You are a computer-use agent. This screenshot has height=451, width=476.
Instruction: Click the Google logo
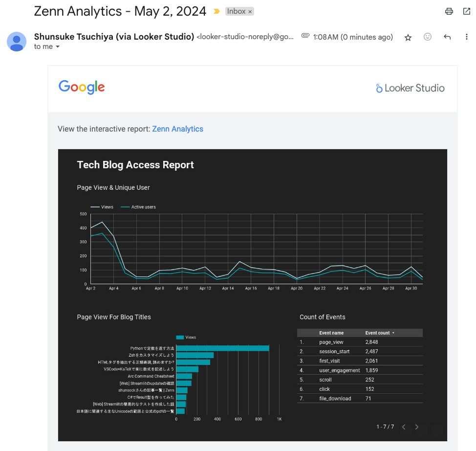82,87
